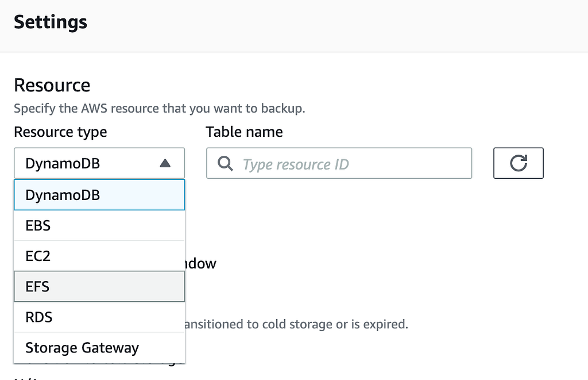Click the Table name label

click(x=244, y=132)
